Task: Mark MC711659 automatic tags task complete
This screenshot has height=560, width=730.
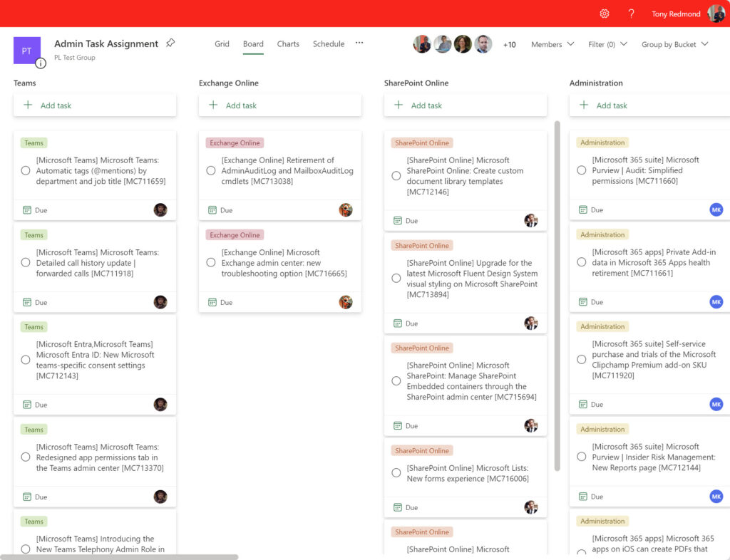Action: 26,171
